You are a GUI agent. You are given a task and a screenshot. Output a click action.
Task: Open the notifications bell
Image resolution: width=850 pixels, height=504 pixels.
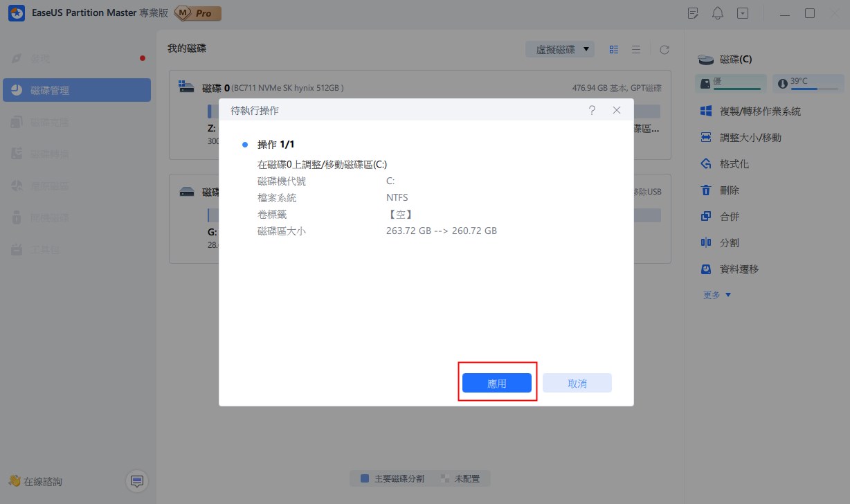717,13
